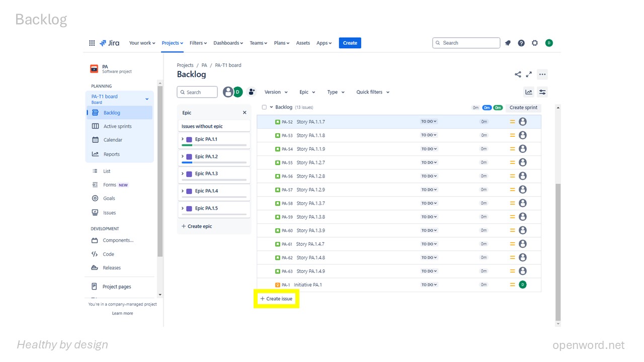Image resolution: width=644 pixels, height=362 pixels.
Task: Open the TO DO status dropdown for PA-1
Action: pos(429,285)
